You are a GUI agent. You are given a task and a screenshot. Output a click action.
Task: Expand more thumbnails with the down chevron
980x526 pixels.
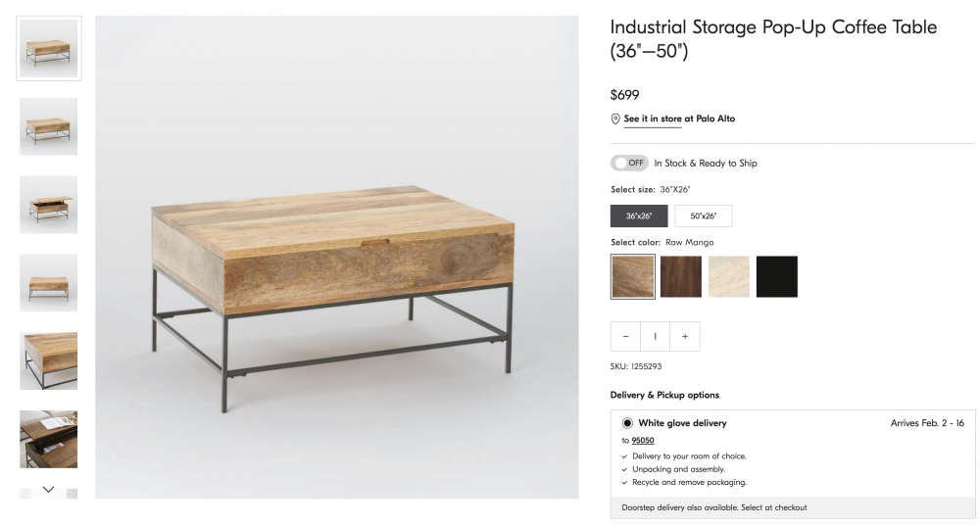click(x=48, y=489)
